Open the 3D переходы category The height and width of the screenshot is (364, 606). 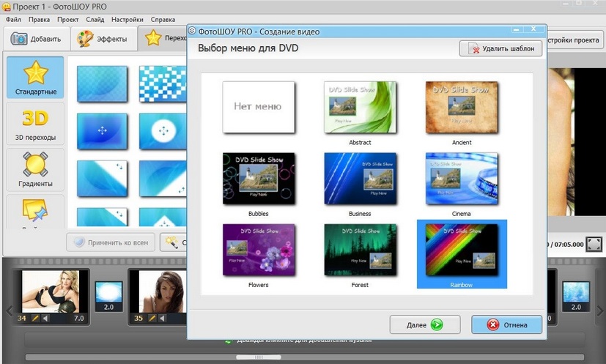tap(35, 123)
